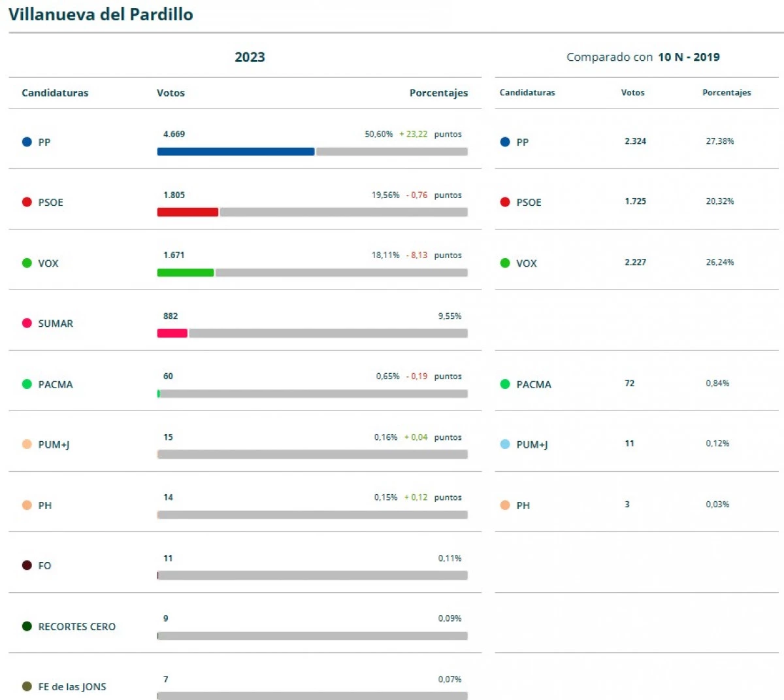
Task: Click the PUM+J change "+ 0,04" points
Action: [416, 437]
